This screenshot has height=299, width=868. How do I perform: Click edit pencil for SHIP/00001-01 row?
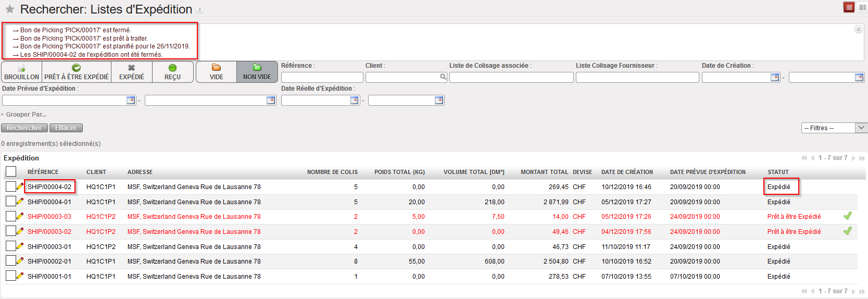click(x=20, y=276)
